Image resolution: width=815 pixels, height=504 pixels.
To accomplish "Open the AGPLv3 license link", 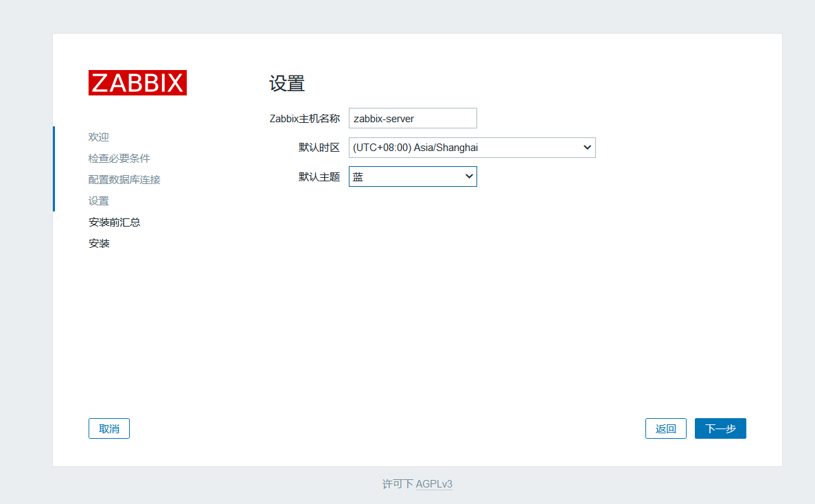I will 434,483.
